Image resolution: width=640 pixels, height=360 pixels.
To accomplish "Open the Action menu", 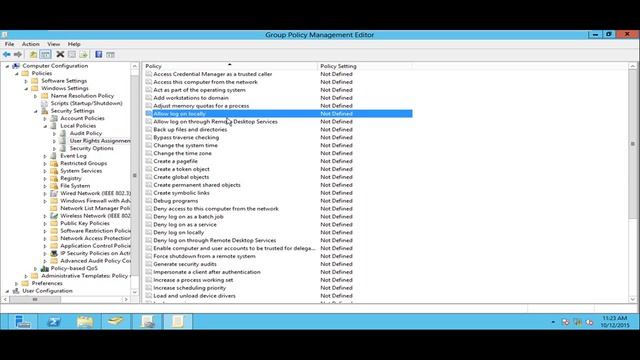I will click(x=31, y=44).
